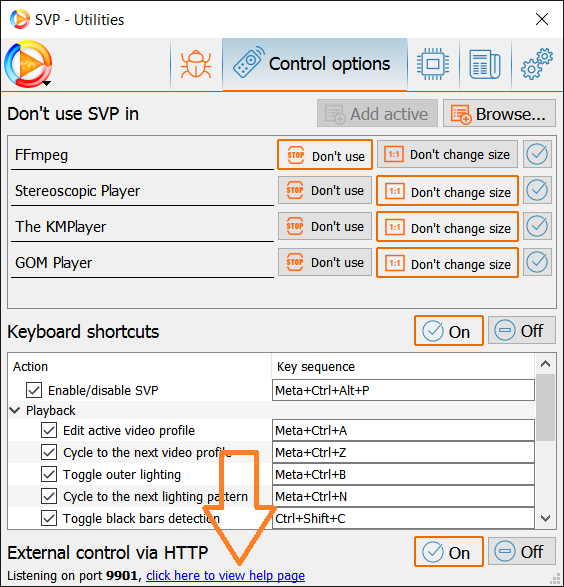
Task: Click the Meta+Ctrl+A key sequence field
Action: [x=403, y=431]
